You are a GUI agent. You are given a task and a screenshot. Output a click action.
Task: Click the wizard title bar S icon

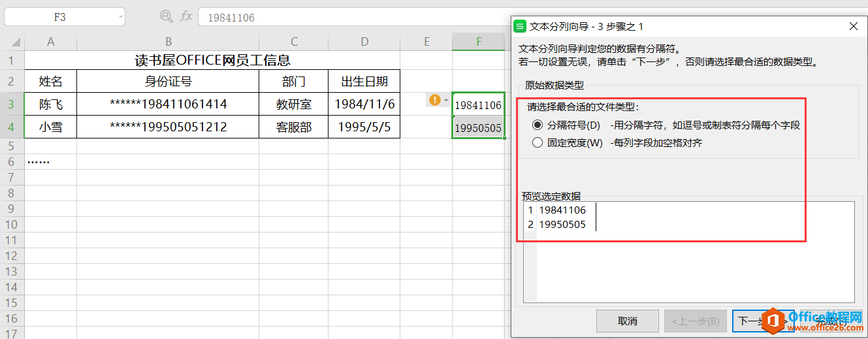point(520,26)
